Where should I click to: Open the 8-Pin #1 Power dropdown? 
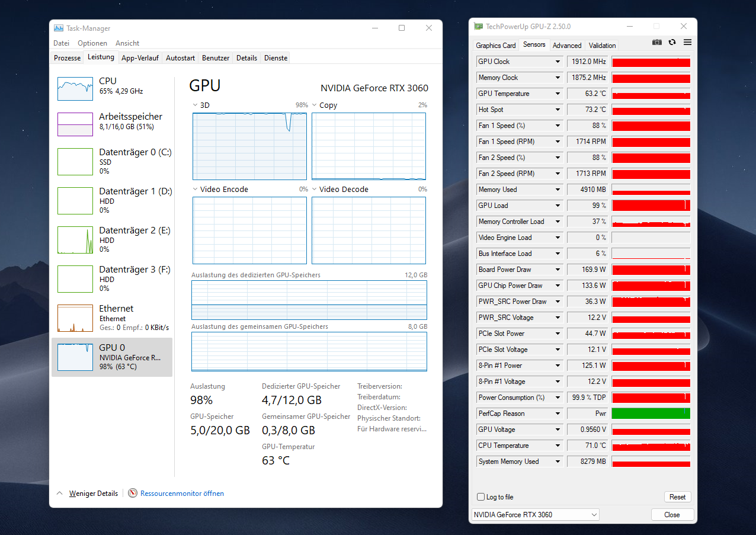pos(558,366)
